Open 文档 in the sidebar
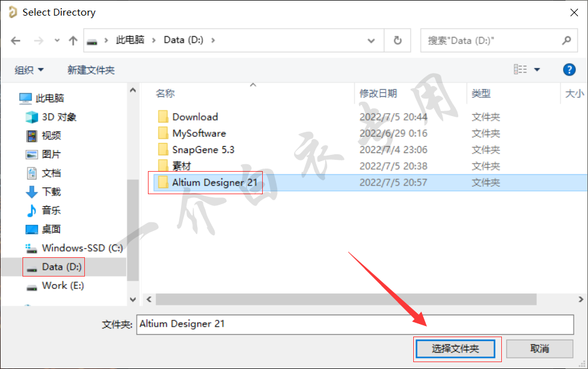 [51, 173]
